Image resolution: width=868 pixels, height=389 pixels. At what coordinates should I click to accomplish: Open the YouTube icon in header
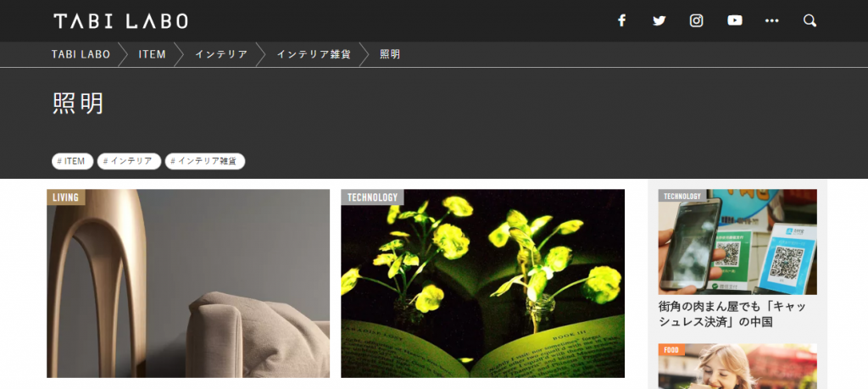(735, 21)
